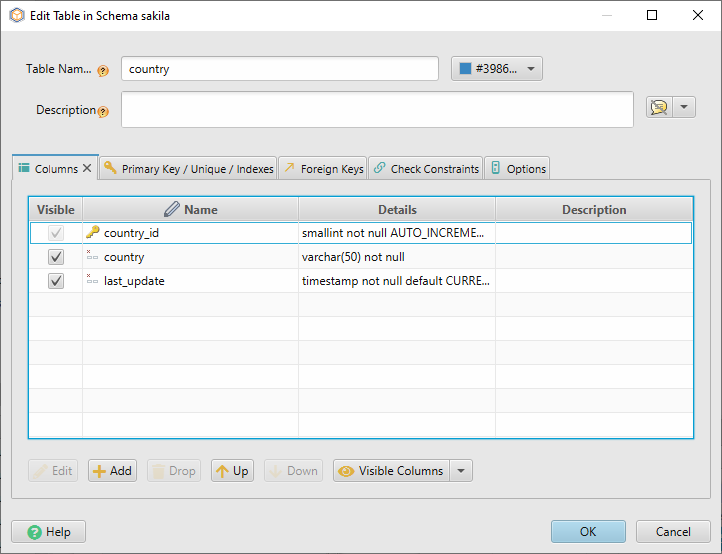Move column Up with Up button

point(233,471)
